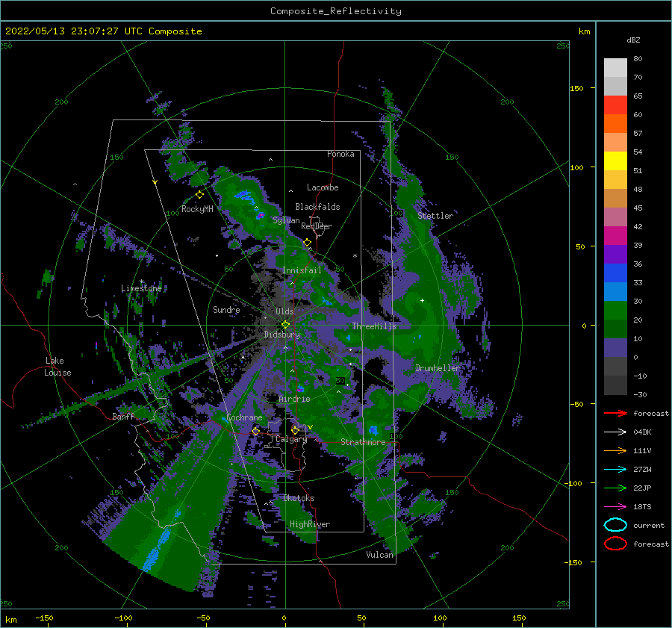Pick the magenta swatch between 42 and 39 dBZ
The width and height of the screenshot is (672, 628).
point(615,236)
